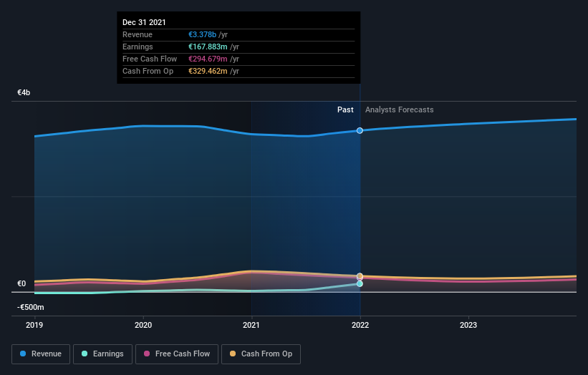Viewport: 588px width, 375px height.
Task: Click the Revenue row label in tooltip
Action: click(138, 34)
